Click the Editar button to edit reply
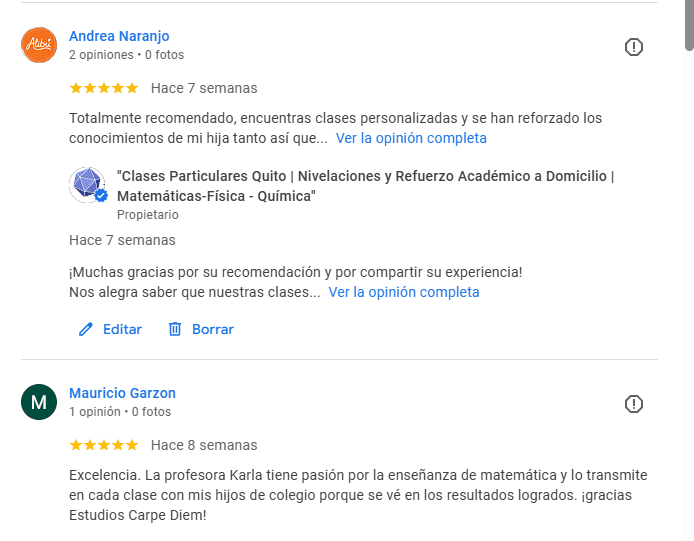The image size is (694, 541). coord(122,329)
